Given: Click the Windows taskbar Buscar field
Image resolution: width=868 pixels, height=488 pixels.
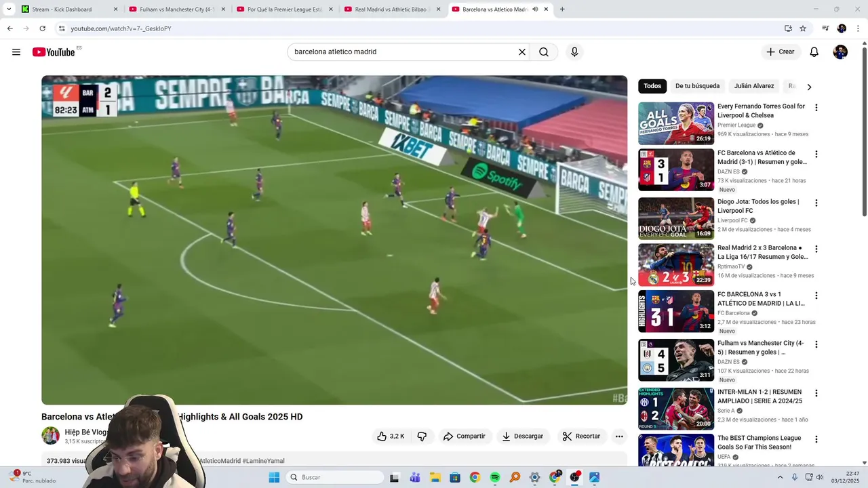Looking at the screenshot, I should pyautogui.click(x=334, y=477).
